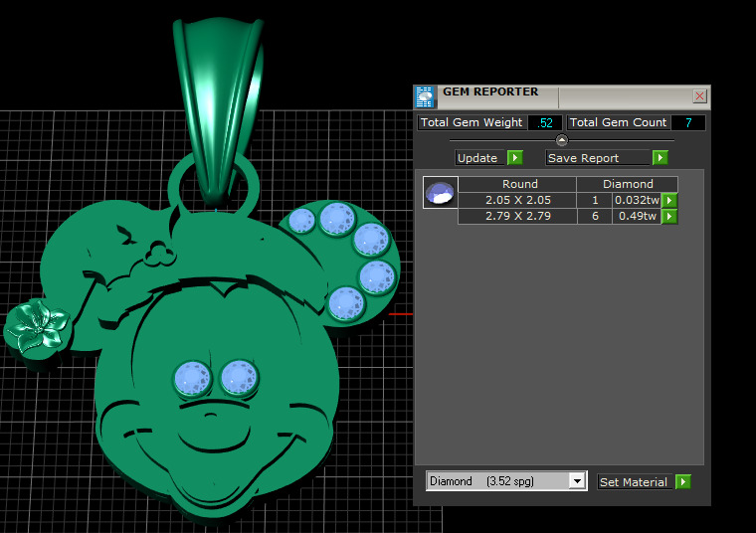Click the 2.05 X 2.05 size cell
Viewport: 756px width, 533px height.
coord(517,200)
